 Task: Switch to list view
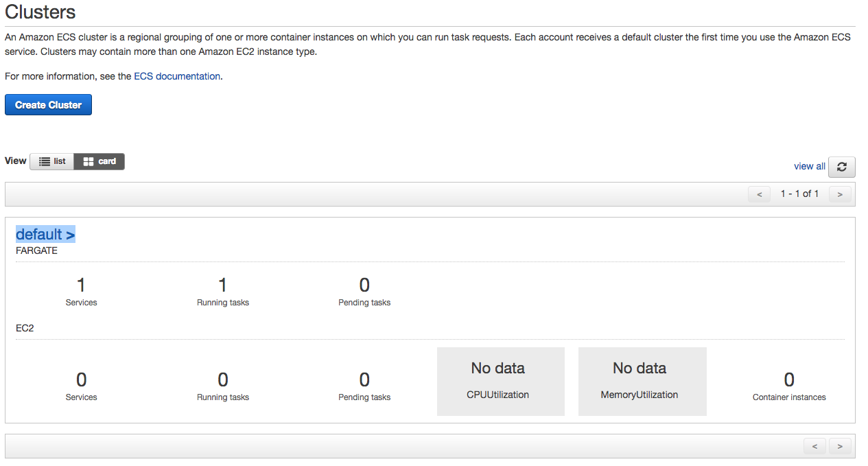pos(52,161)
